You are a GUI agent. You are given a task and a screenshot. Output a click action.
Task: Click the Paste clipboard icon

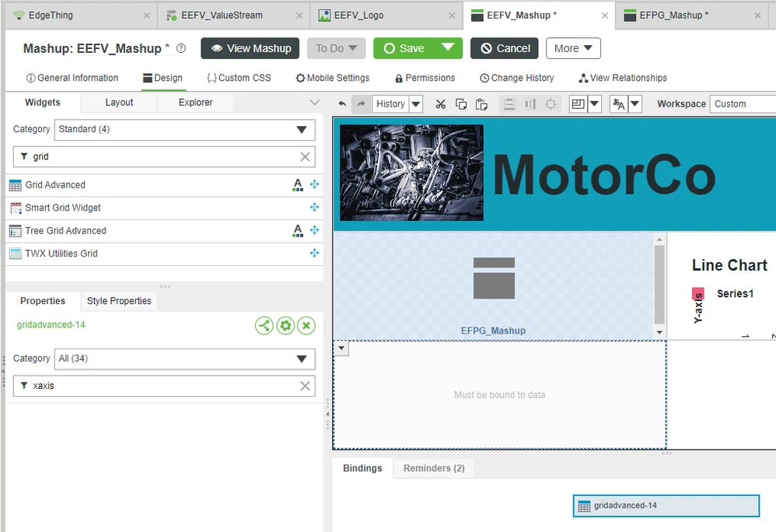click(x=481, y=104)
